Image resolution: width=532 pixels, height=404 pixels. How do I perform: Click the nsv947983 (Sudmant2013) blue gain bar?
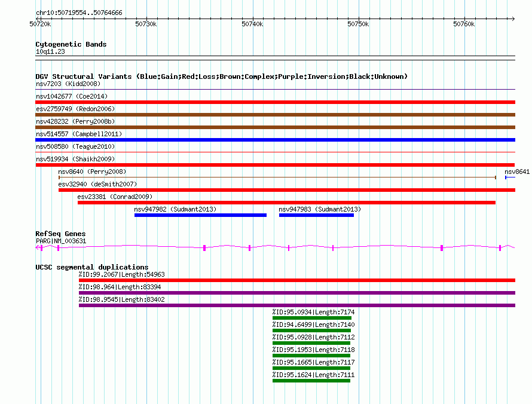point(316,215)
